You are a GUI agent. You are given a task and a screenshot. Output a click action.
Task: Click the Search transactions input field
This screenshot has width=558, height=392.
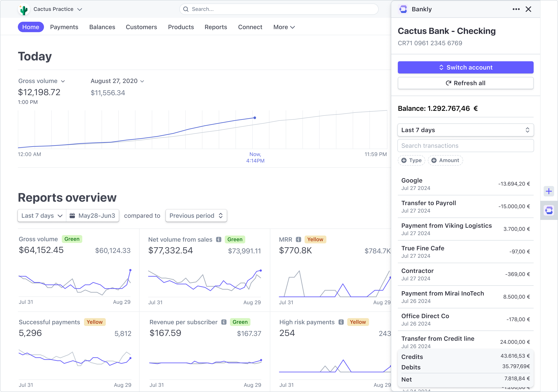(x=465, y=145)
